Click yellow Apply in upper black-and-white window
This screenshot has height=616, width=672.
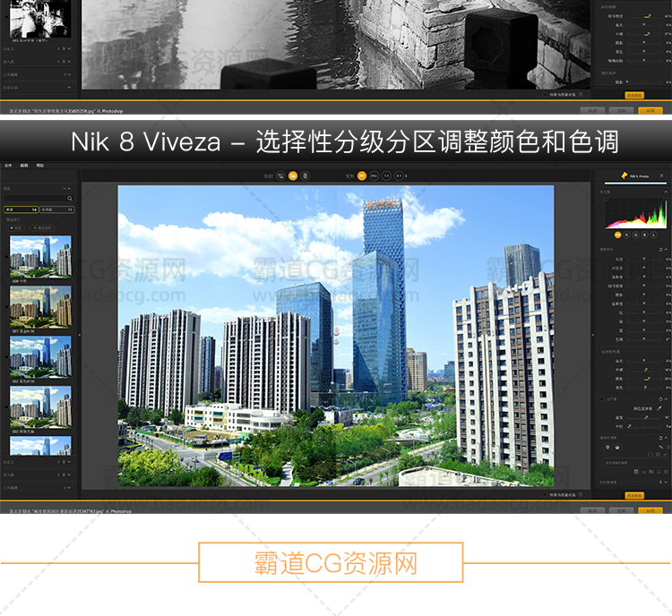click(650, 110)
